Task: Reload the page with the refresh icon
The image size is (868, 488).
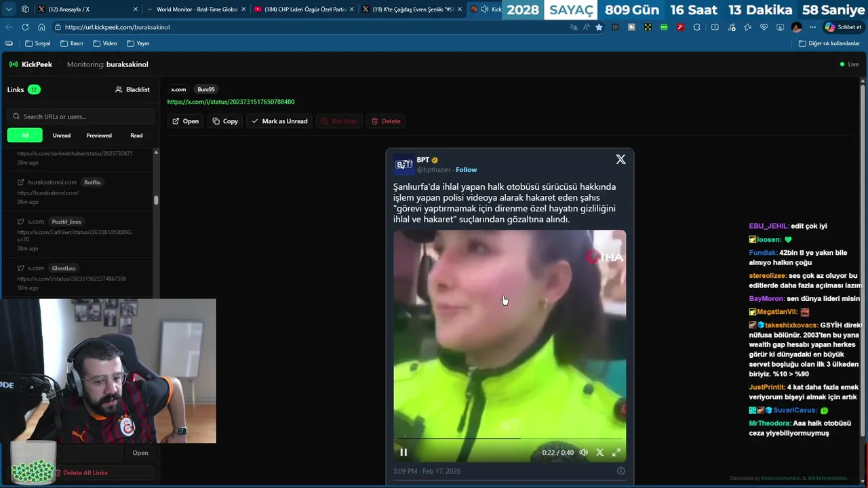Action: (x=25, y=27)
